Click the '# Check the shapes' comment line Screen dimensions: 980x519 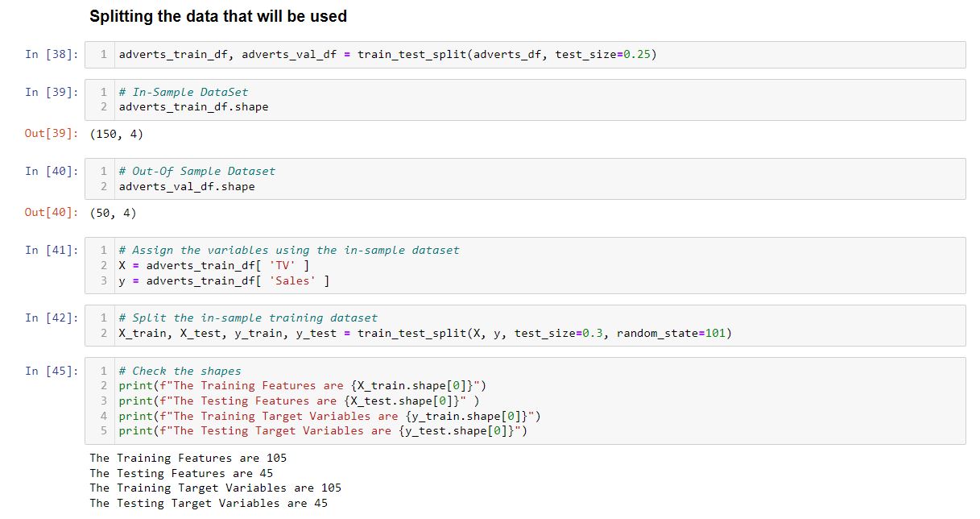[x=180, y=371]
